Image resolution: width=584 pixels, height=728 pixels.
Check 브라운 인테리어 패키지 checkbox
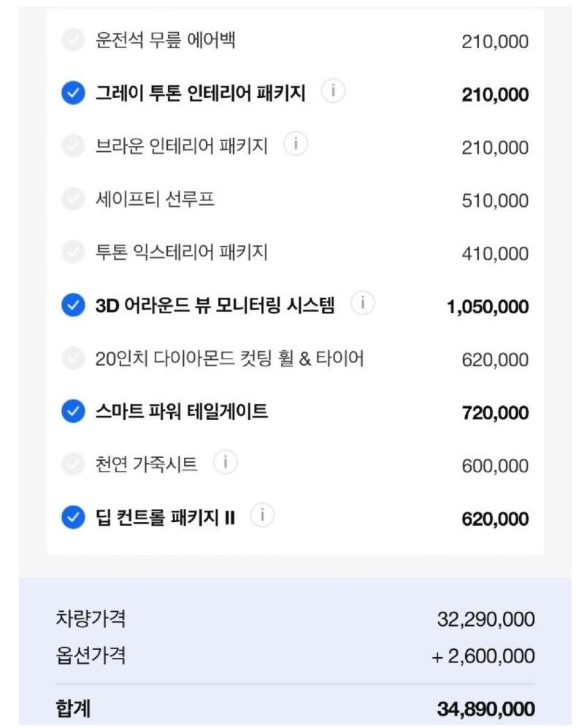73,146
